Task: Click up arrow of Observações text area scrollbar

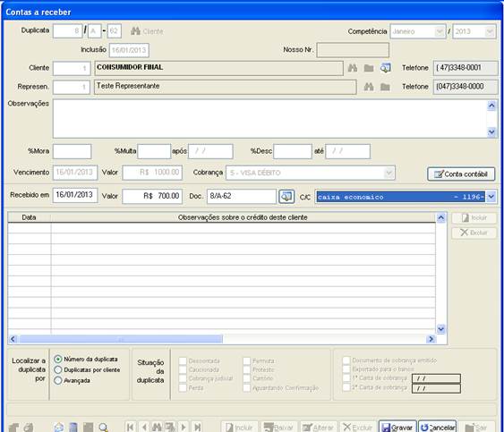Action: 491,106
